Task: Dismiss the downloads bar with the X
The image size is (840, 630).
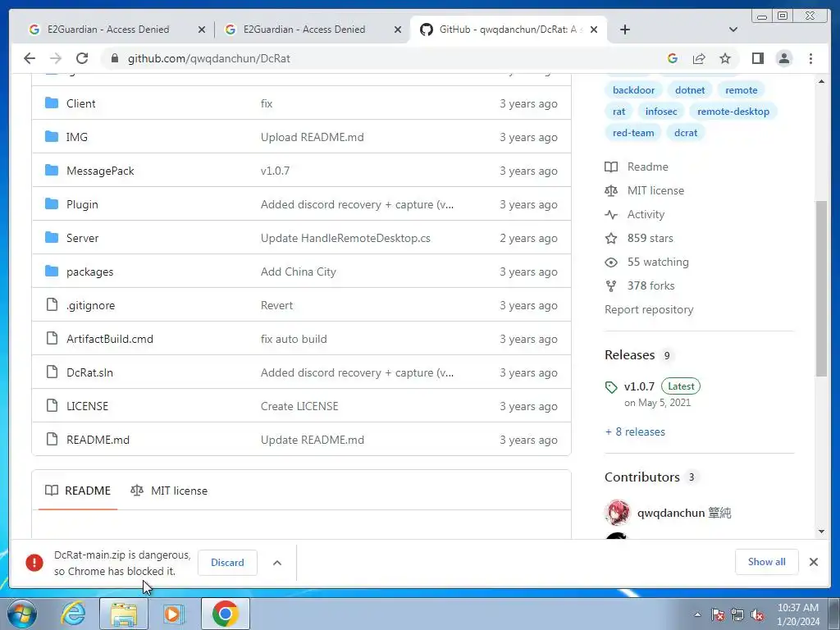Action: click(x=813, y=562)
